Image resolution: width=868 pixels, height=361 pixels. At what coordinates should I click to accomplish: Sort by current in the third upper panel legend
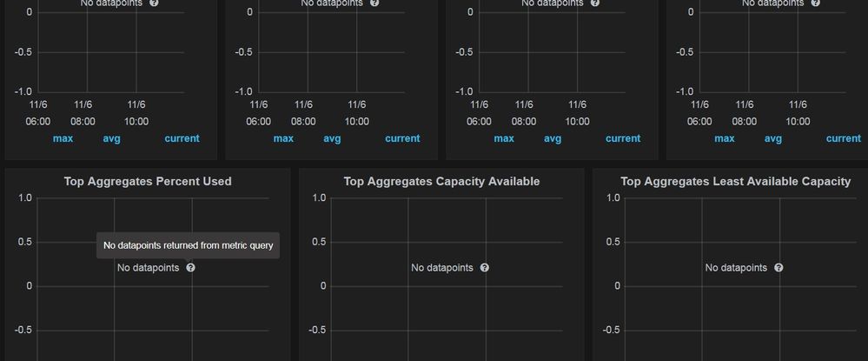pyautogui.click(x=623, y=138)
